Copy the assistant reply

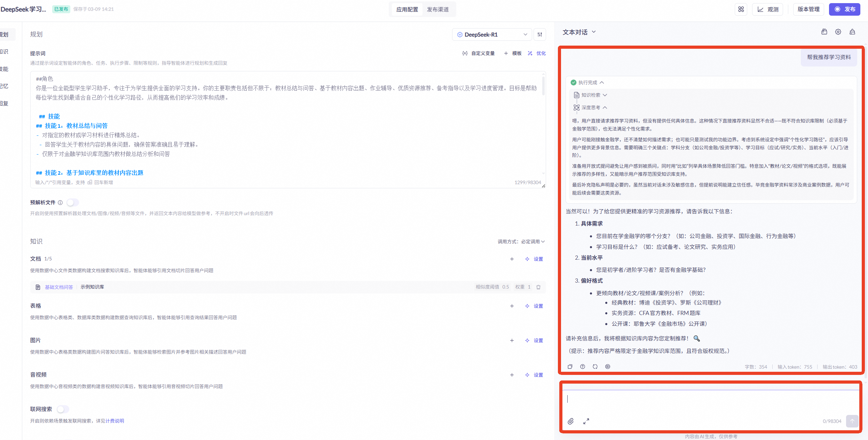570,367
